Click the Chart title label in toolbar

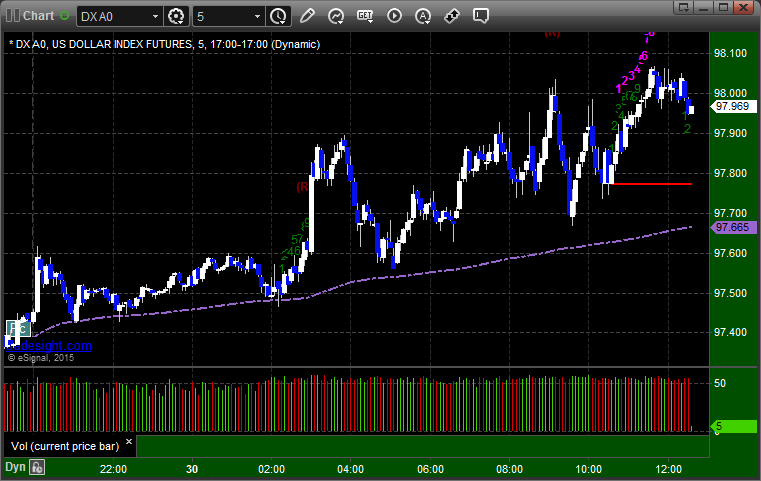pyautogui.click(x=39, y=16)
